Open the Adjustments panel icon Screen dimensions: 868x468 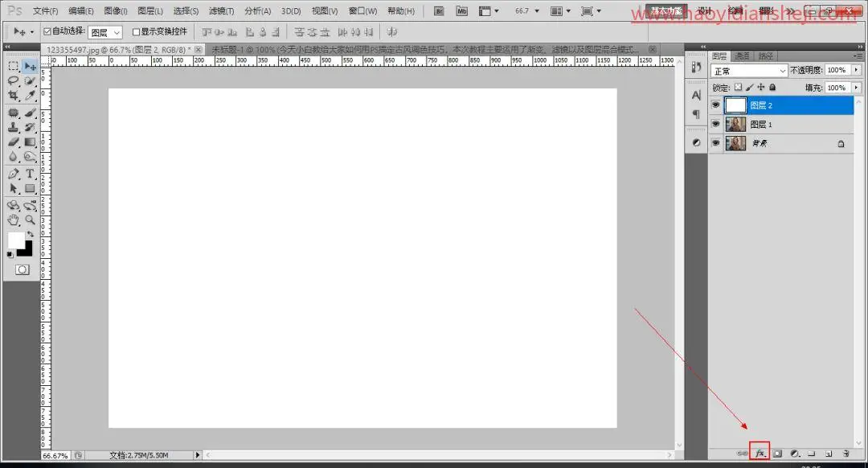tap(696, 142)
